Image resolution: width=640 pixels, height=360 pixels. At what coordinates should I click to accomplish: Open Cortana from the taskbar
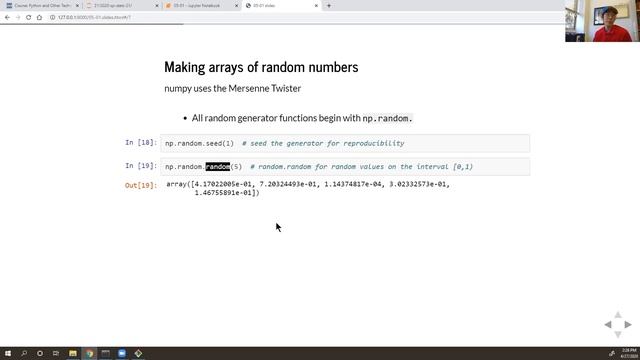[40, 353]
